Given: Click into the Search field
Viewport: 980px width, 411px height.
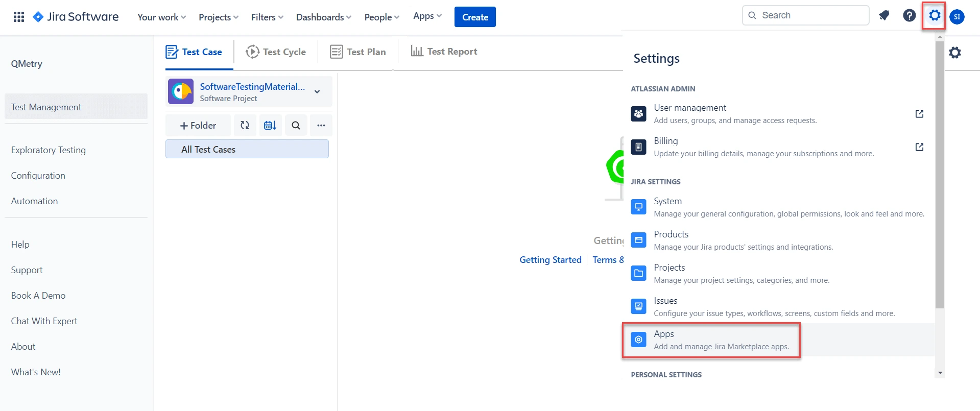Looking at the screenshot, I should pos(806,15).
